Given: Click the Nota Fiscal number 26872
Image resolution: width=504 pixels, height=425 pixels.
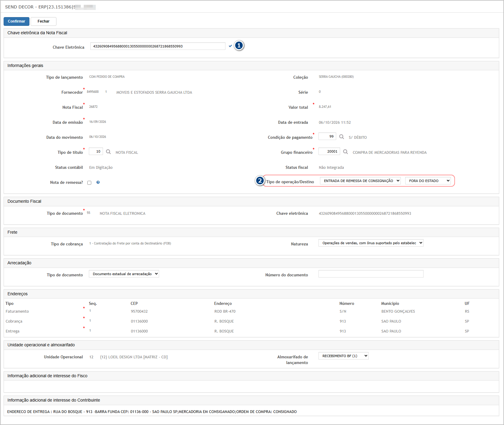Looking at the screenshot, I should point(93,107).
